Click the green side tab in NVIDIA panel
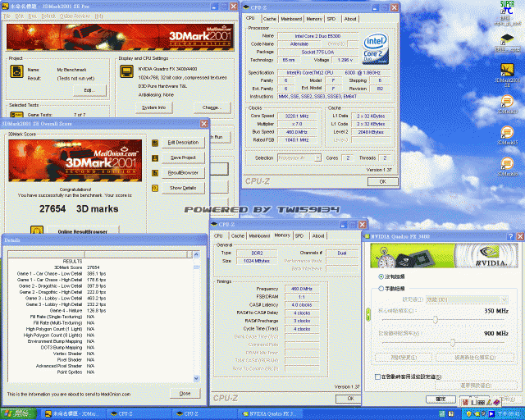 (368, 314)
